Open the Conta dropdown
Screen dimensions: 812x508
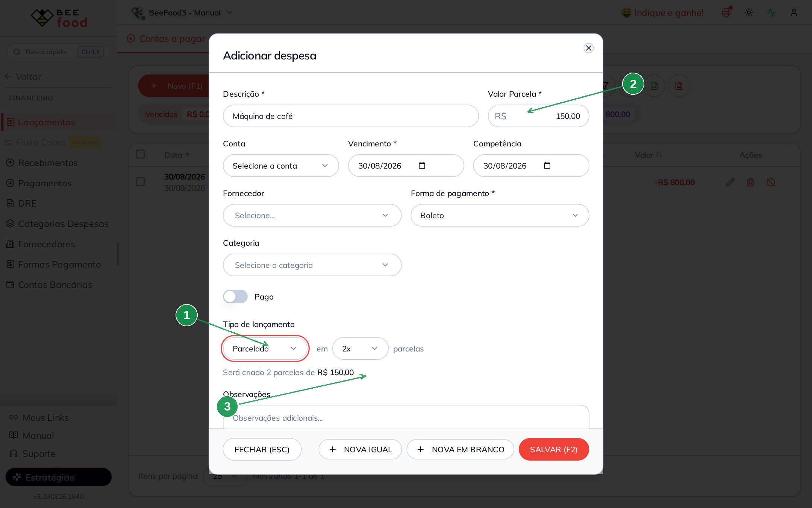[281, 166]
